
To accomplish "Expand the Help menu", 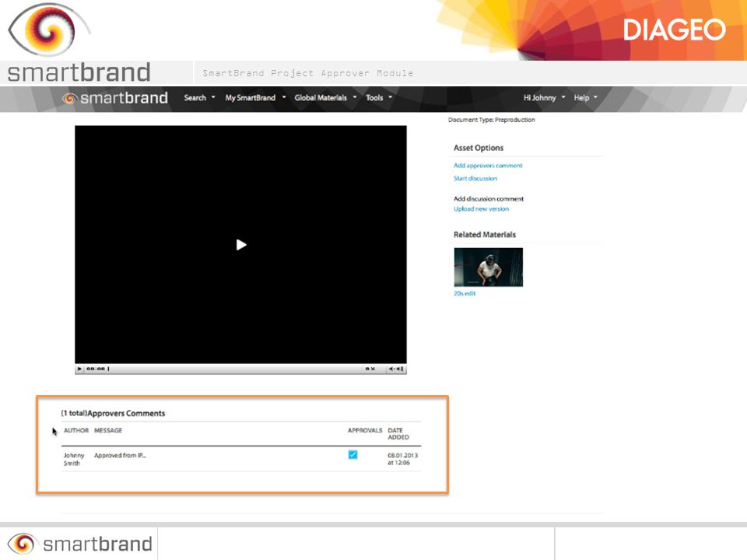I will point(585,98).
